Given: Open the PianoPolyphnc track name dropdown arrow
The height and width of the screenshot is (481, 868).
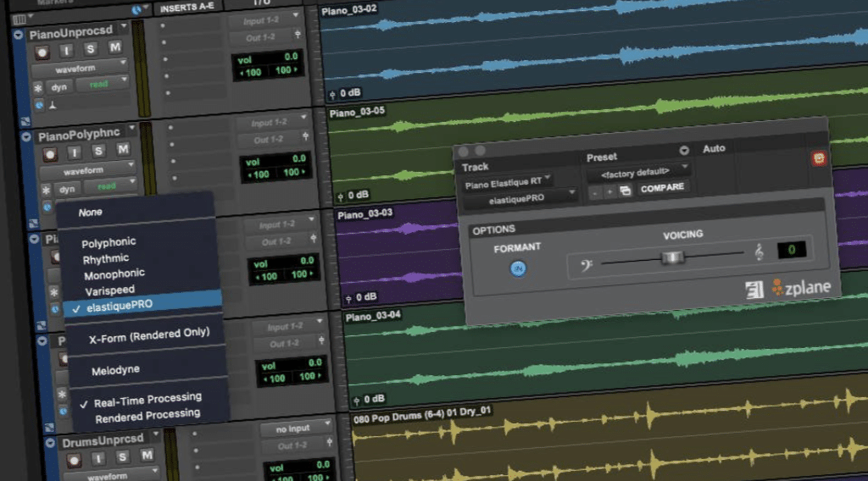Looking at the screenshot, I should [x=131, y=128].
